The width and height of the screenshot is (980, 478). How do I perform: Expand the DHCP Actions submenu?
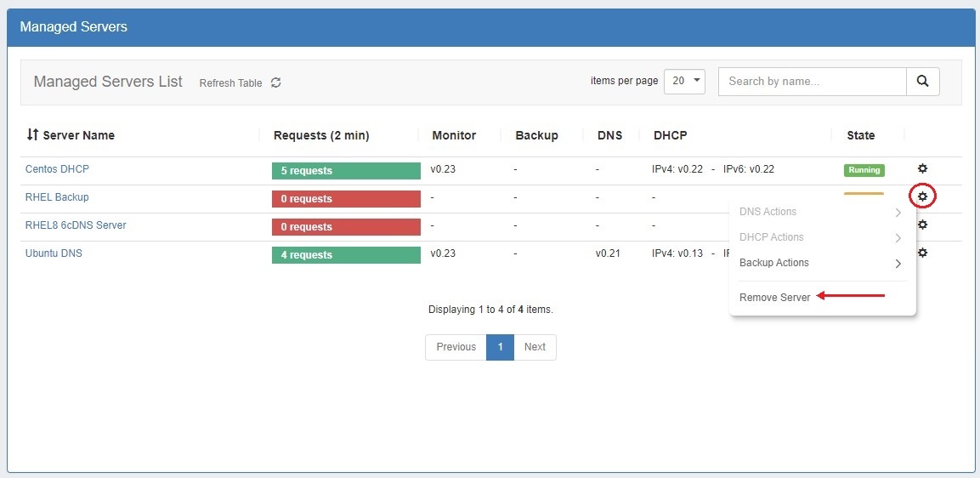click(820, 237)
